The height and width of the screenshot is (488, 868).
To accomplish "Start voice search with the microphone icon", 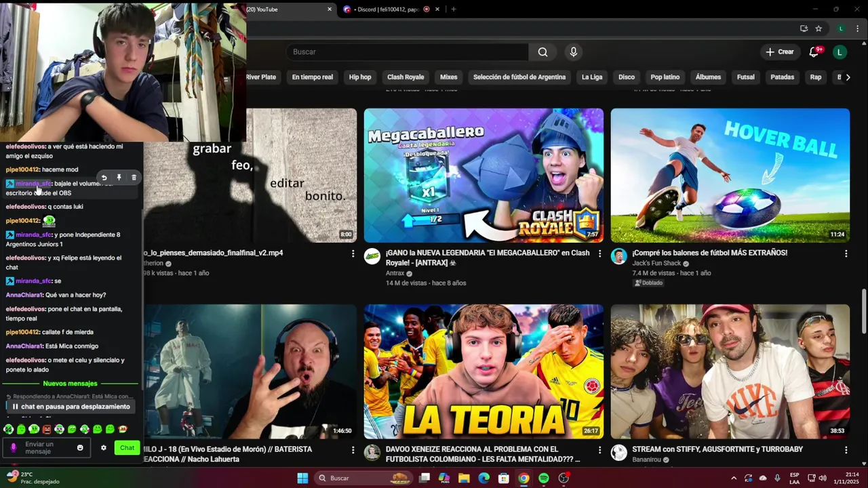I will pos(574,52).
